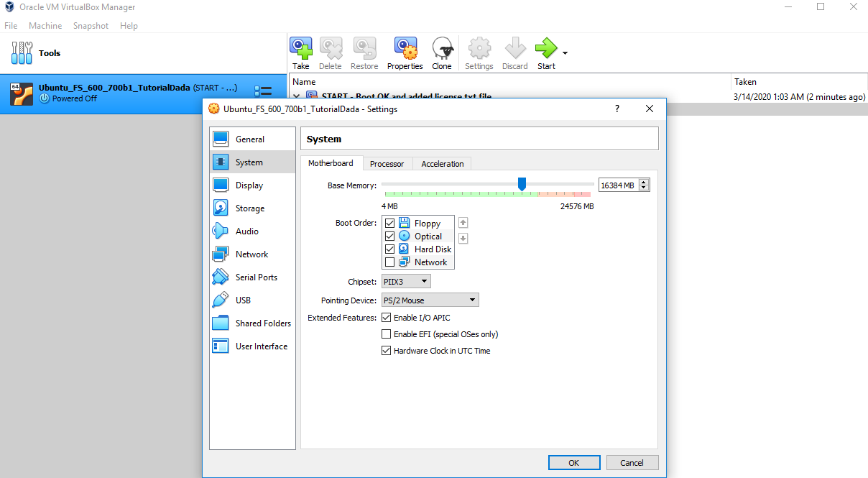Open the VM list view menu icon
Image resolution: width=868 pixels, height=478 pixels.
click(x=263, y=92)
